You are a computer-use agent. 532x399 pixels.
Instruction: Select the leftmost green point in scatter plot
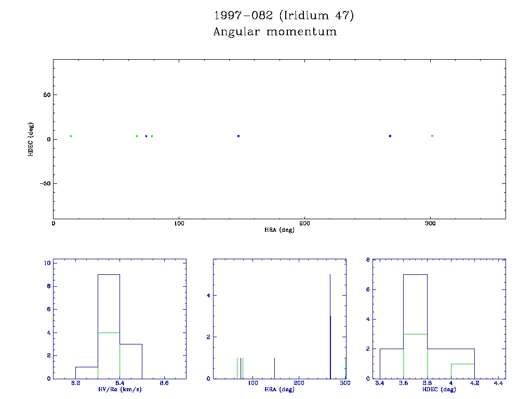(71, 136)
